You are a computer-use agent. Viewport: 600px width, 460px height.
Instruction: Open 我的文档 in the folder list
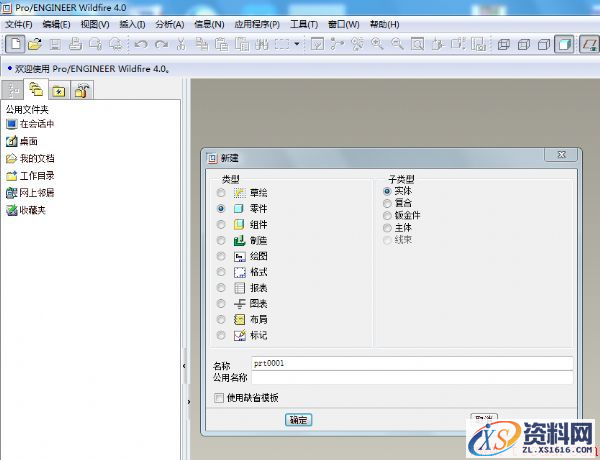pyautogui.click(x=30, y=158)
